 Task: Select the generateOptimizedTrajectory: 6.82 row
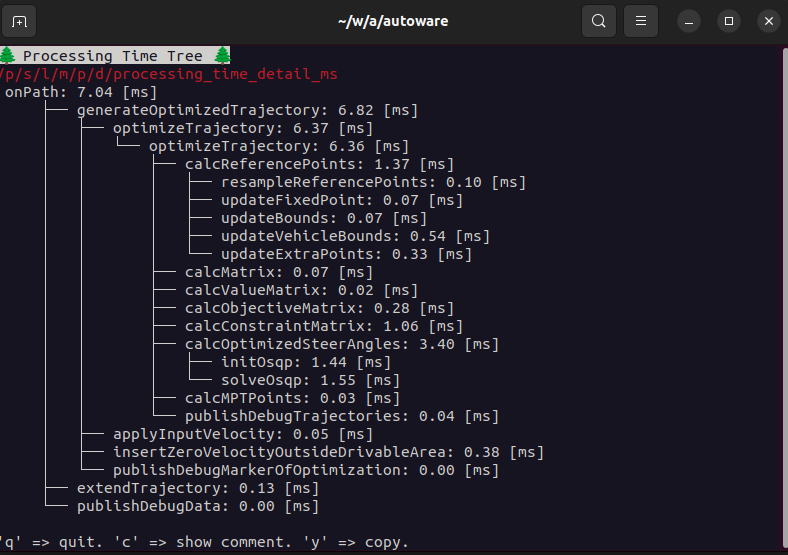click(x=247, y=110)
